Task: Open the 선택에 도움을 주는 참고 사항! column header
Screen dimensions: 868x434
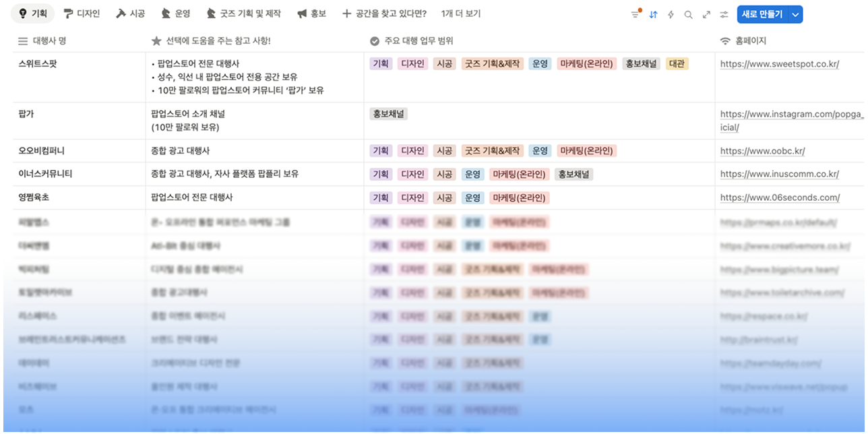Action: [254, 41]
